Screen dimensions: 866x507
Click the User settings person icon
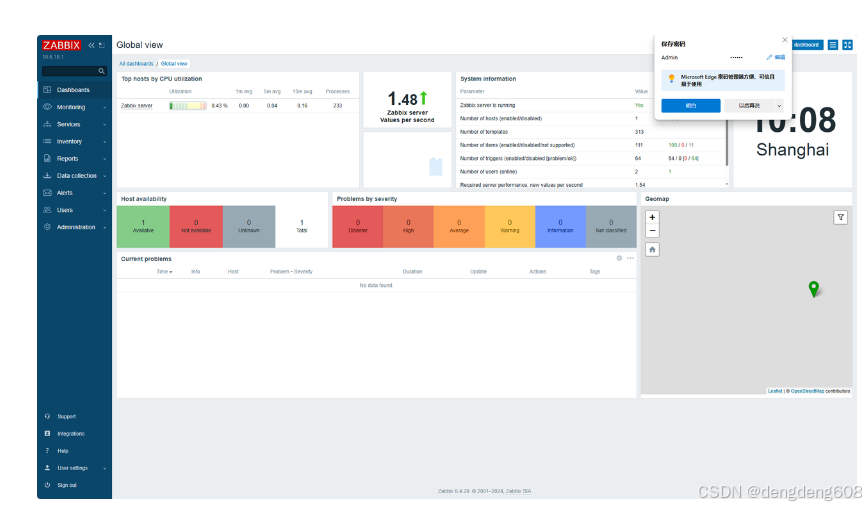[47, 468]
